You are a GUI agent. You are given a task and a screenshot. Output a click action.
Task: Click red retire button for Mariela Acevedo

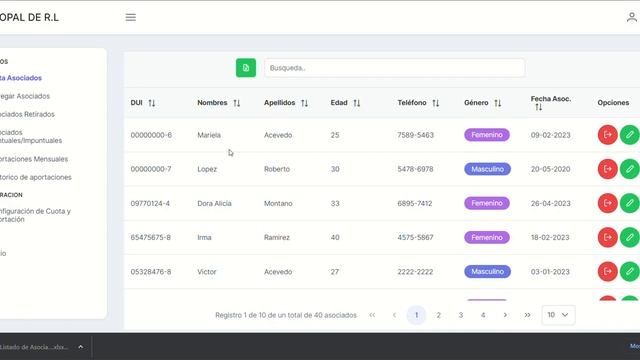pyautogui.click(x=608, y=135)
